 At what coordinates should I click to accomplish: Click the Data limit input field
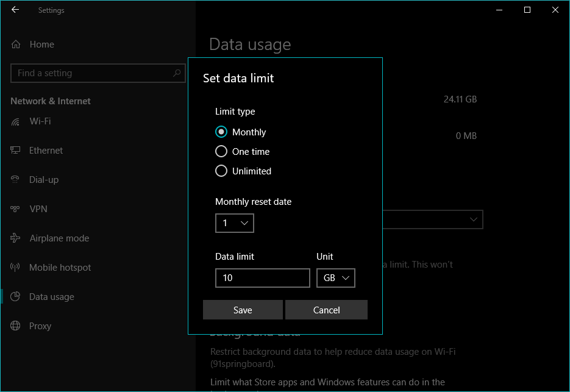point(262,278)
